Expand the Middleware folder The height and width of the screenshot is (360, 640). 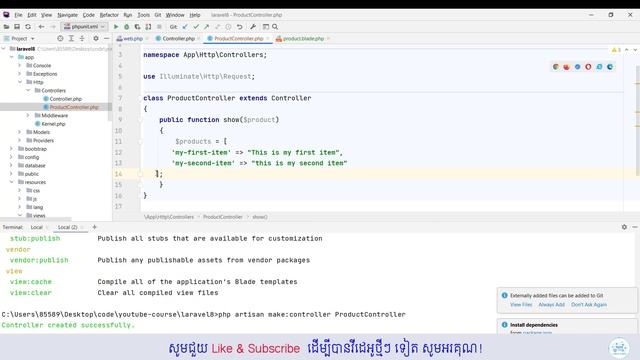click(28, 116)
